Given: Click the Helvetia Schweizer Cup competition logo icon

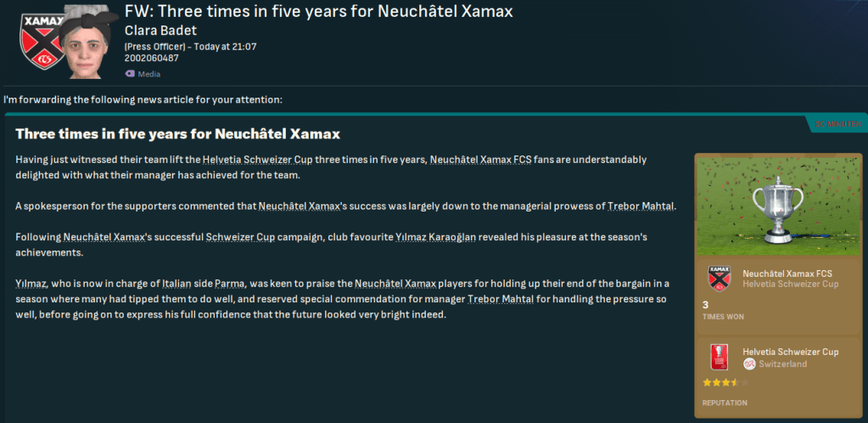Looking at the screenshot, I should 719,357.
